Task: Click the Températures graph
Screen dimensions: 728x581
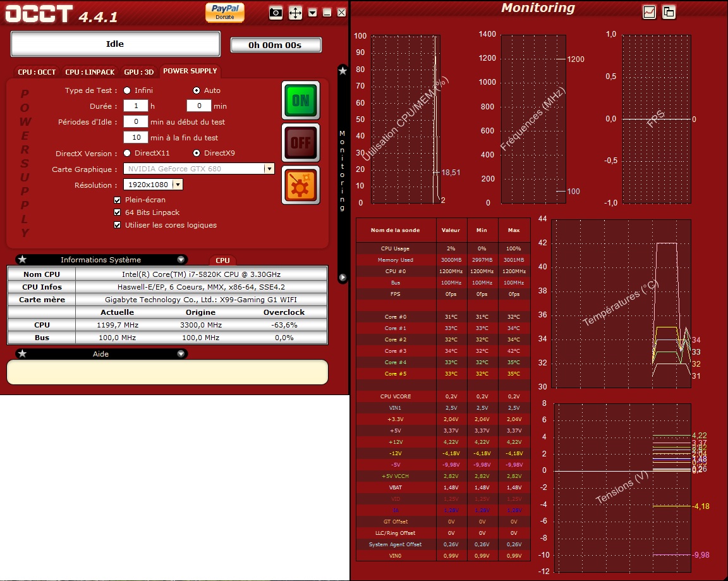Action: pyautogui.click(x=621, y=303)
